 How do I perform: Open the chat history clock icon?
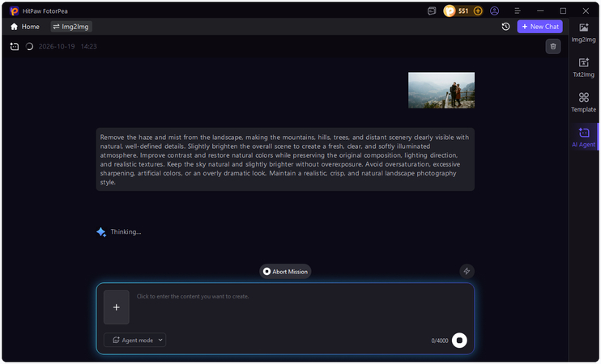(505, 27)
